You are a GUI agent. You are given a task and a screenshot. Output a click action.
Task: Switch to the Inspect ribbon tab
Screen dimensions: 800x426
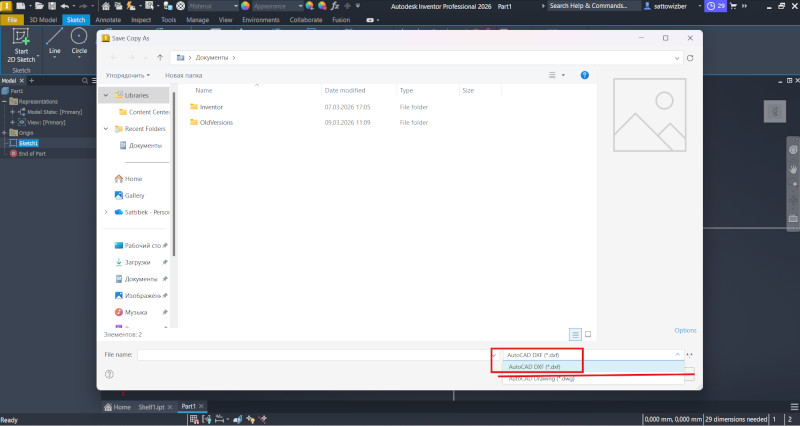[141, 20]
